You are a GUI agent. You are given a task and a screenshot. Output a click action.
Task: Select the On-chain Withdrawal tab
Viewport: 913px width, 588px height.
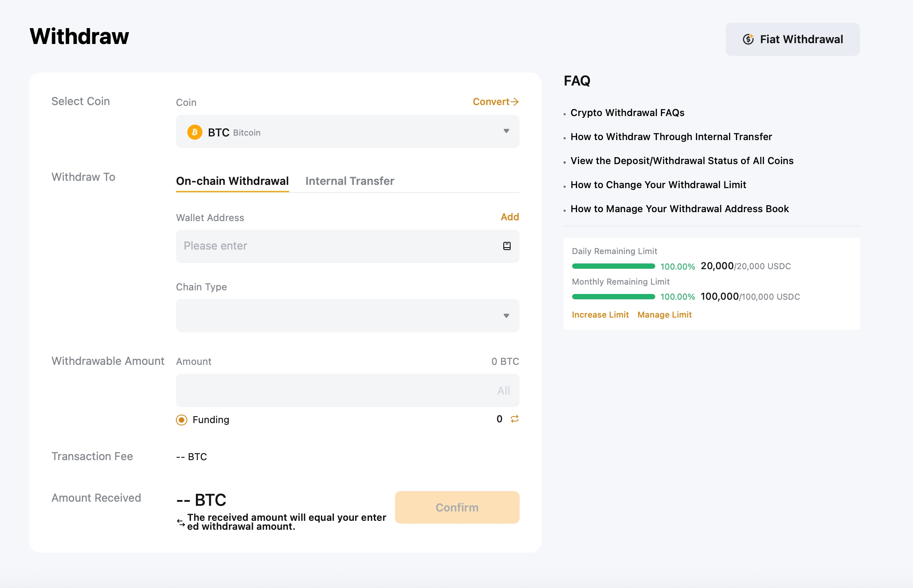point(232,181)
